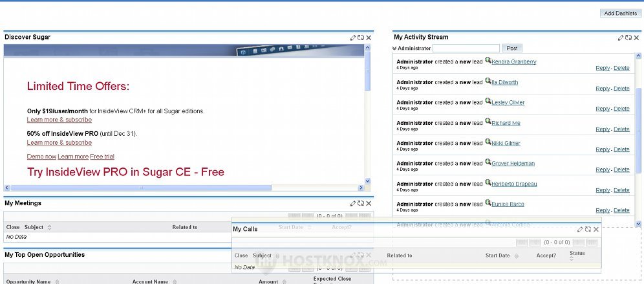Sort My Calls by Subject arrow icon

coord(277,256)
